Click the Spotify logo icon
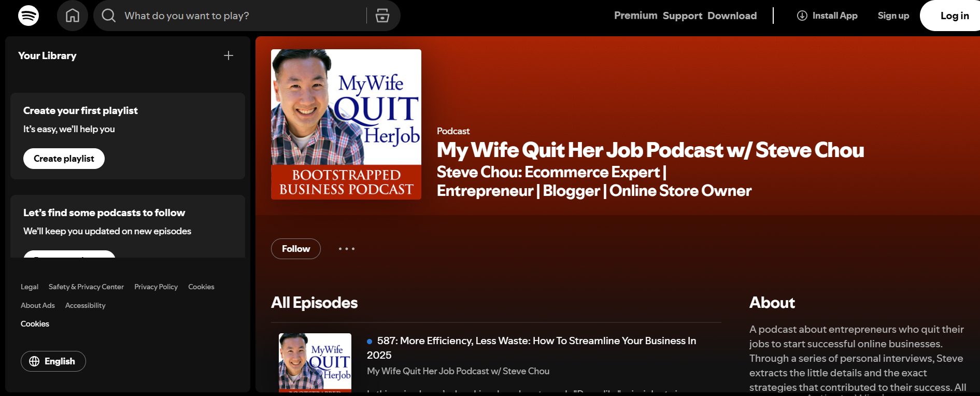The width and height of the screenshot is (980, 396). [x=29, y=16]
